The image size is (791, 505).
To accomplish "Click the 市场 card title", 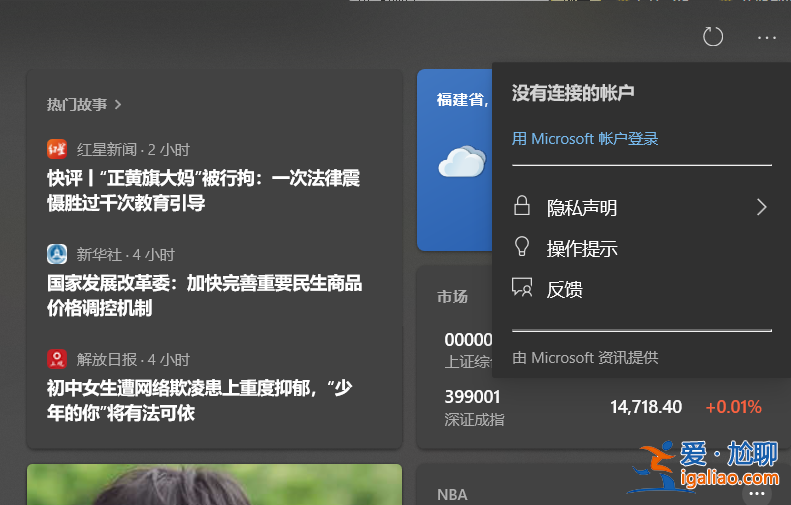I will click(452, 297).
